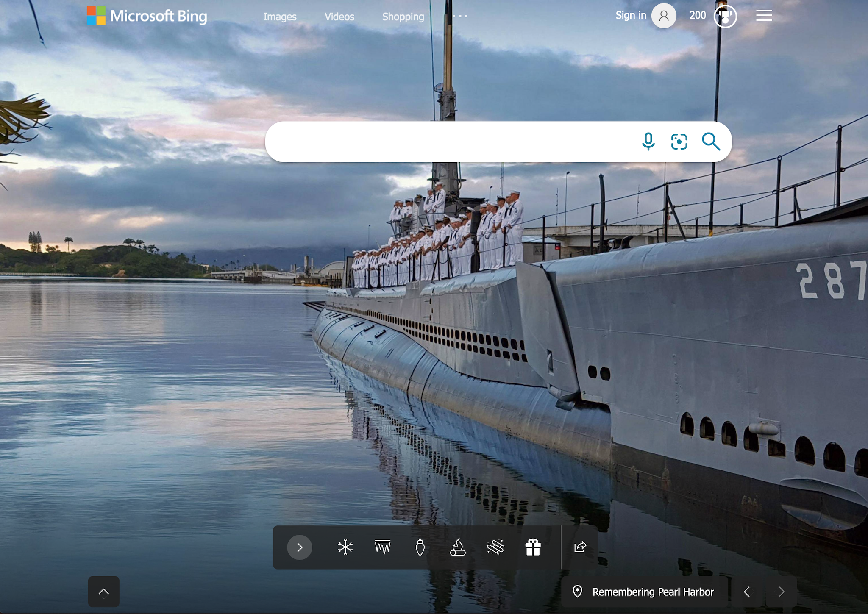Go to Videos in top navigation
The height and width of the screenshot is (614, 868).
point(339,17)
